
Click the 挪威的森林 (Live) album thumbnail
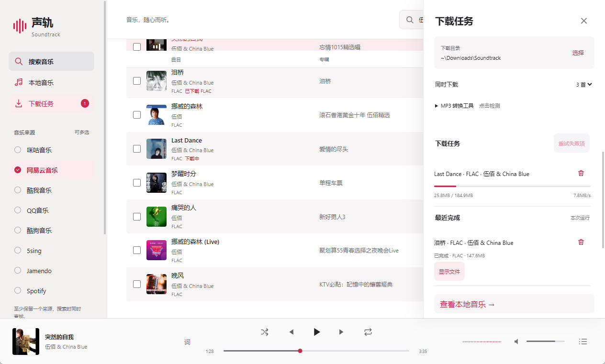pyautogui.click(x=157, y=250)
